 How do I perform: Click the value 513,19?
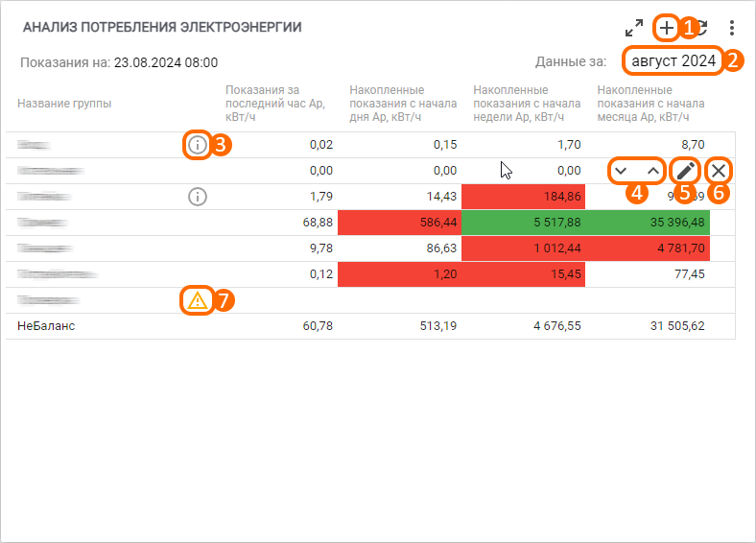coord(438,326)
